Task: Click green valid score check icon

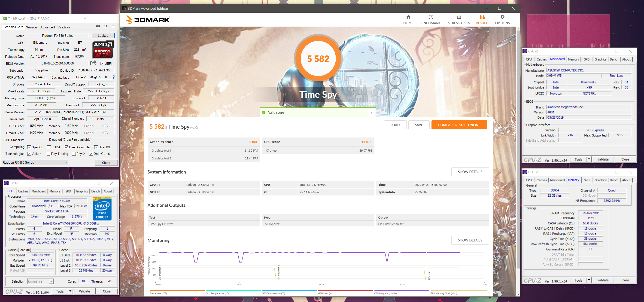Action: pyautogui.click(x=264, y=112)
